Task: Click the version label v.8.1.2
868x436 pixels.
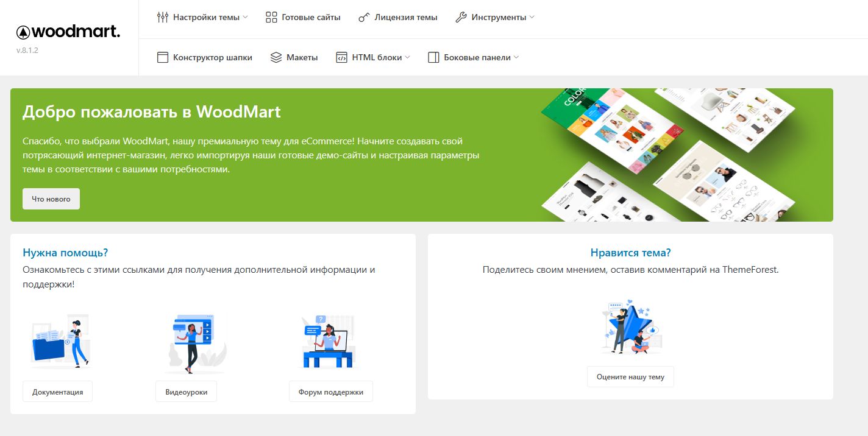Action: [27, 50]
